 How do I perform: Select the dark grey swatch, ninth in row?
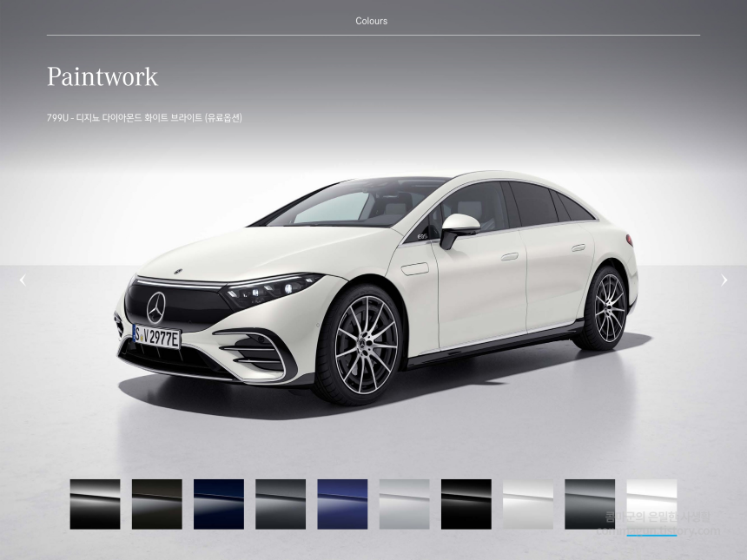(x=590, y=504)
